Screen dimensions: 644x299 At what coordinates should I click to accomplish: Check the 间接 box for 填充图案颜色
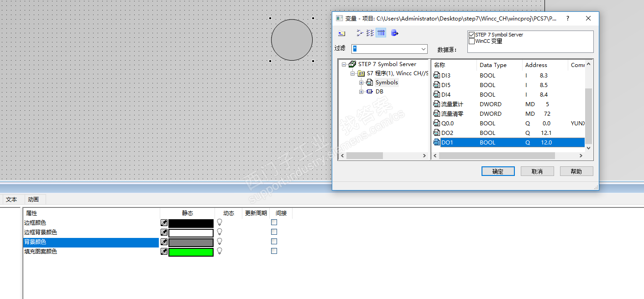pyautogui.click(x=274, y=251)
